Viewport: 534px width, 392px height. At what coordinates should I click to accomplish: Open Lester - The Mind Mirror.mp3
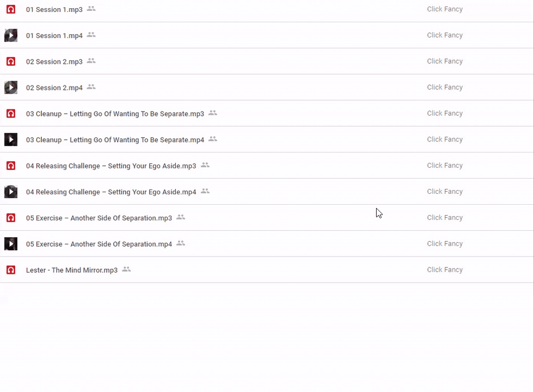72,271
